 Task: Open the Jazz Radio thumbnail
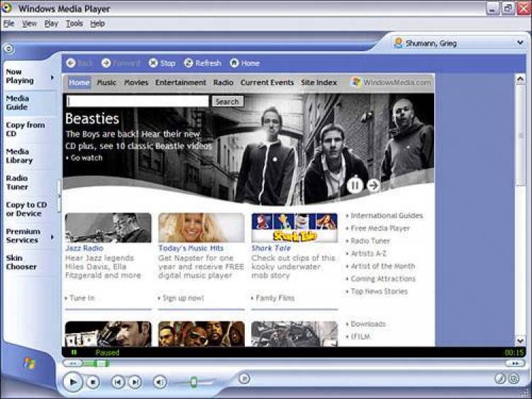coord(109,227)
